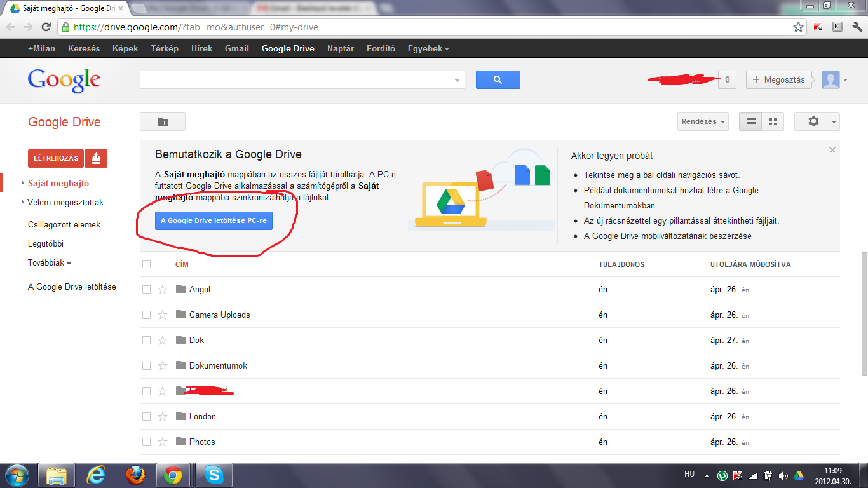This screenshot has width=868, height=488.
Task: Tick the select-all checkbox in header
Action: click(x=147, y=264)
